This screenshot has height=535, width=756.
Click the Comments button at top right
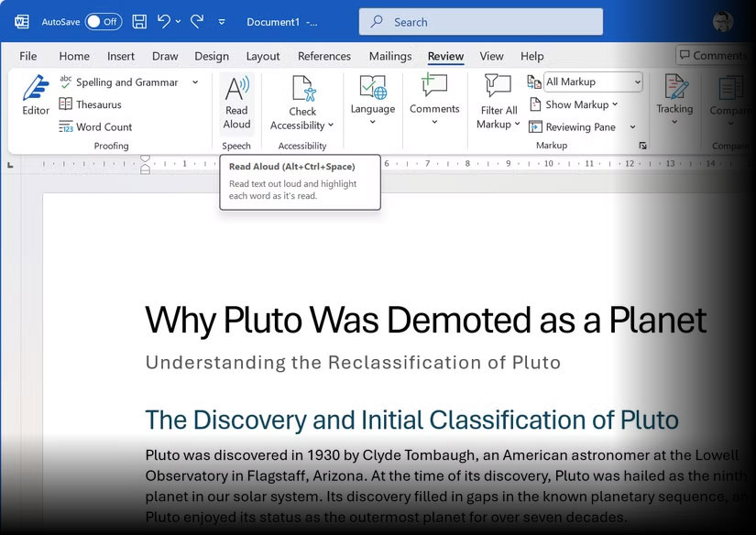(713, 56)
